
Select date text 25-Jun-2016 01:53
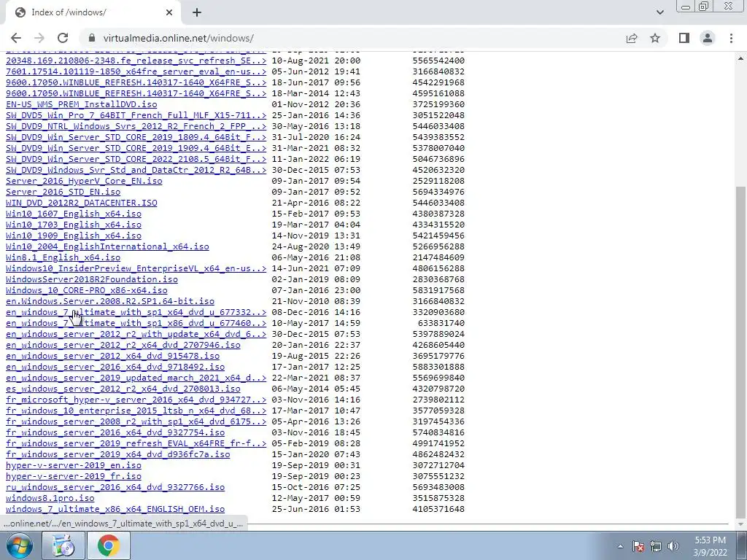tap(317, 510)
